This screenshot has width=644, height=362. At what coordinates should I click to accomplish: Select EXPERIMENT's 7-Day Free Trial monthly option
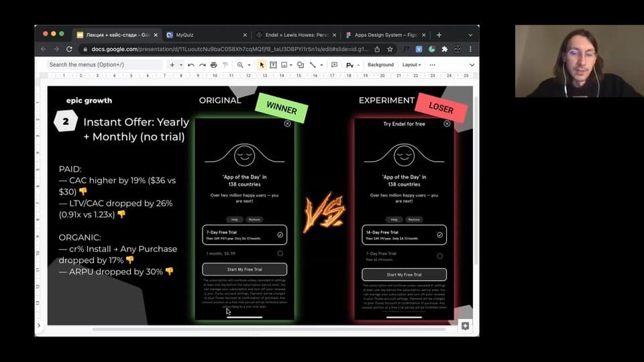[x=404, y=256]
